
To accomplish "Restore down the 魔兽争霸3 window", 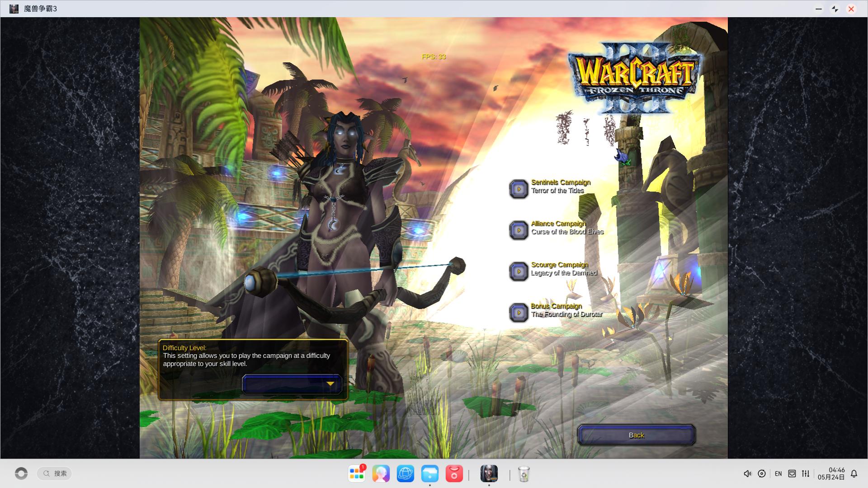I will click(835, 9).
